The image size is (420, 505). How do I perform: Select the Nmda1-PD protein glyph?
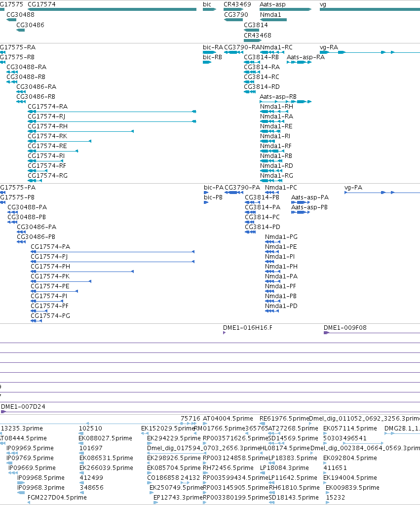[272, 311]
